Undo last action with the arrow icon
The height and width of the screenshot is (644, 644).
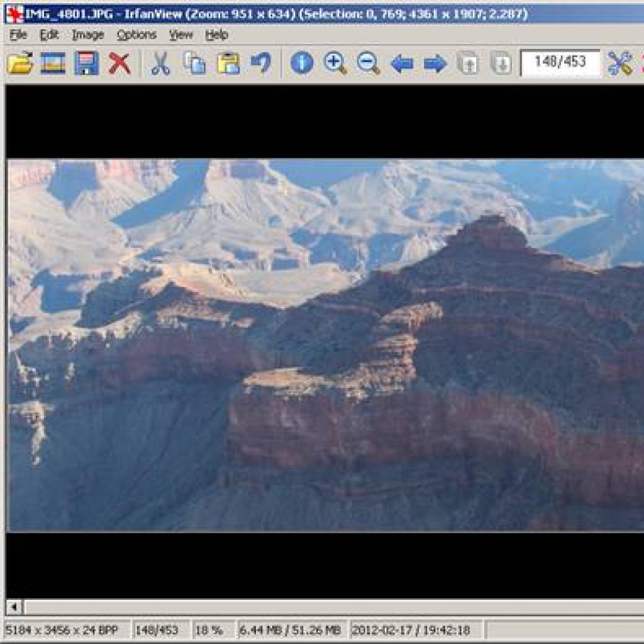click(x=262, y=64)
